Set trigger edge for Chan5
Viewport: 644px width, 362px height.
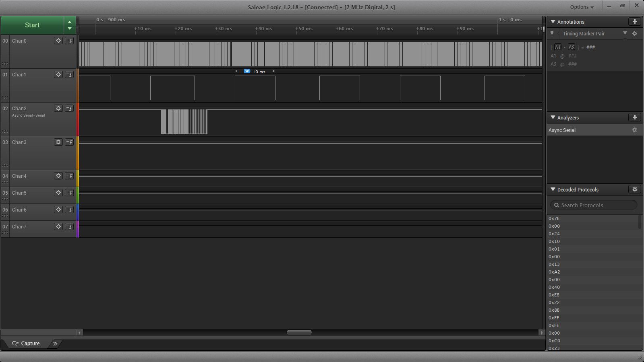pyautogui.click(x=69, y=193)
